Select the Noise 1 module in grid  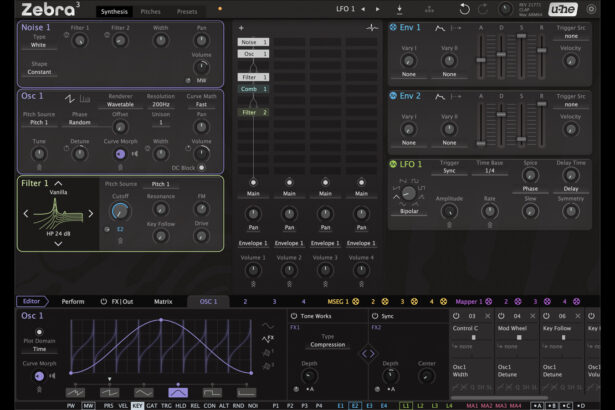point(253,42)
